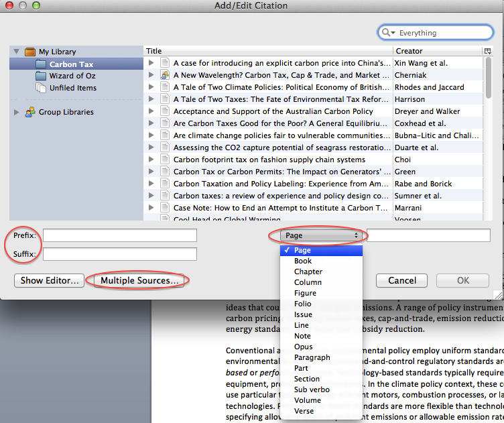The width and height of the screenshot is (504, 423).
Task: Expand 'A case for introducing an explicit carbon price' row
Action: [151, 62]
